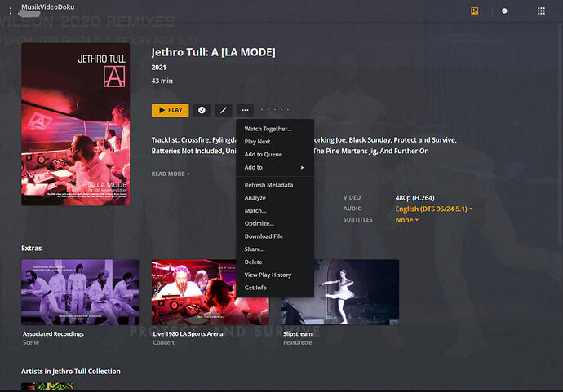Click Artists in Jethro Tull Collection heading
The height and width of the screenshot is (392, 563).
(71, 372)
